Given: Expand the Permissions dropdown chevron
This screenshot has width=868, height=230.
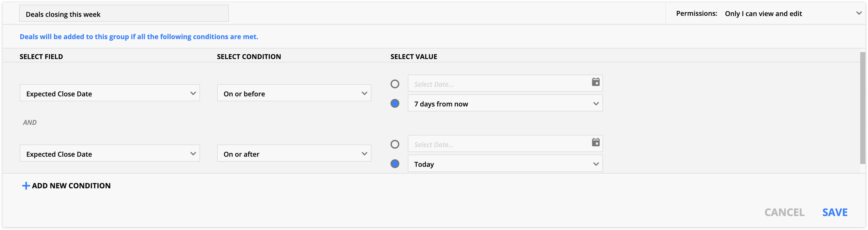Looking at the screenshot, I should 859,13.
